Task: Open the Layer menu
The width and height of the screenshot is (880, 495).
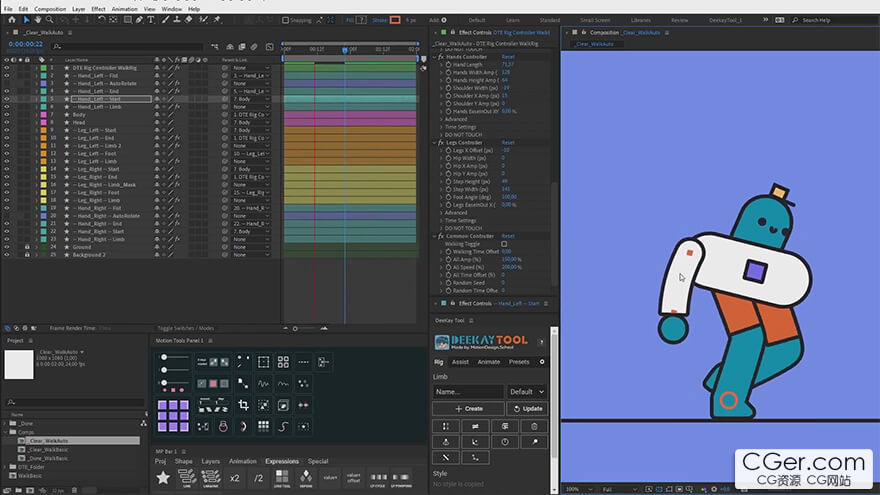Action: (x=79, y=9)
